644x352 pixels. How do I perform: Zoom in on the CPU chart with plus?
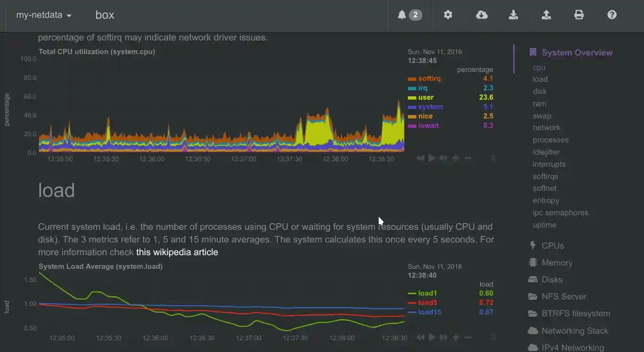click(x=456, y=158)
